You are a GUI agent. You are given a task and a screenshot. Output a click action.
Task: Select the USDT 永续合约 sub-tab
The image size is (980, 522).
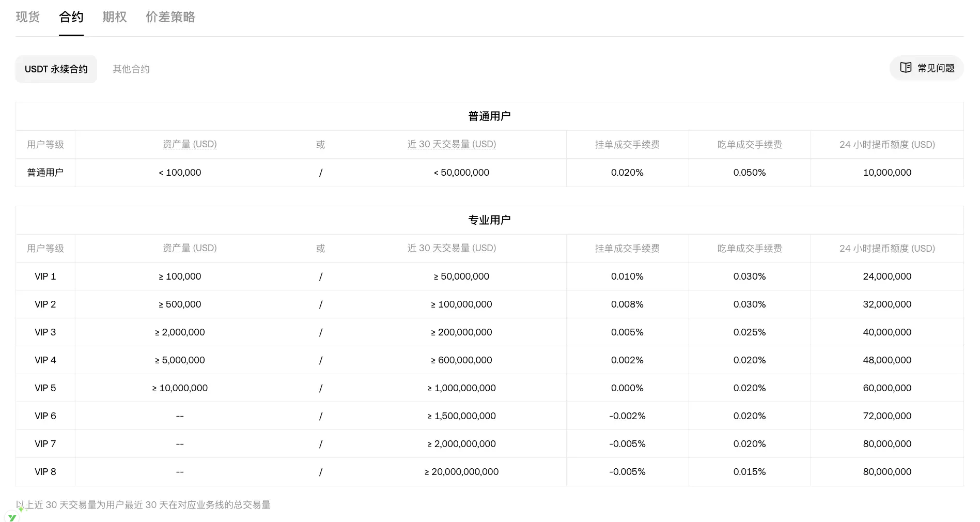pos(56,69)
